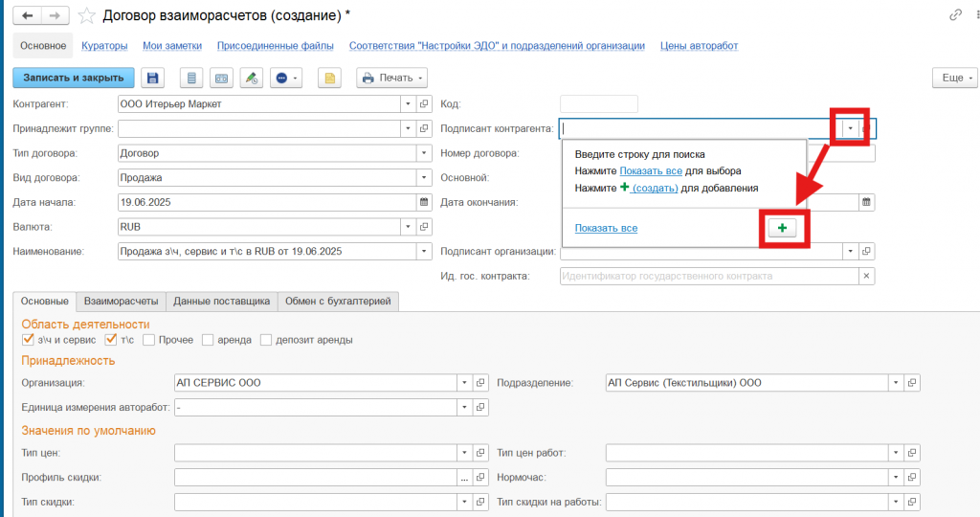Click the floppy disk save icon
This screenshot has height=517, width=980.
pyautogui.click(x=152, y=78)
